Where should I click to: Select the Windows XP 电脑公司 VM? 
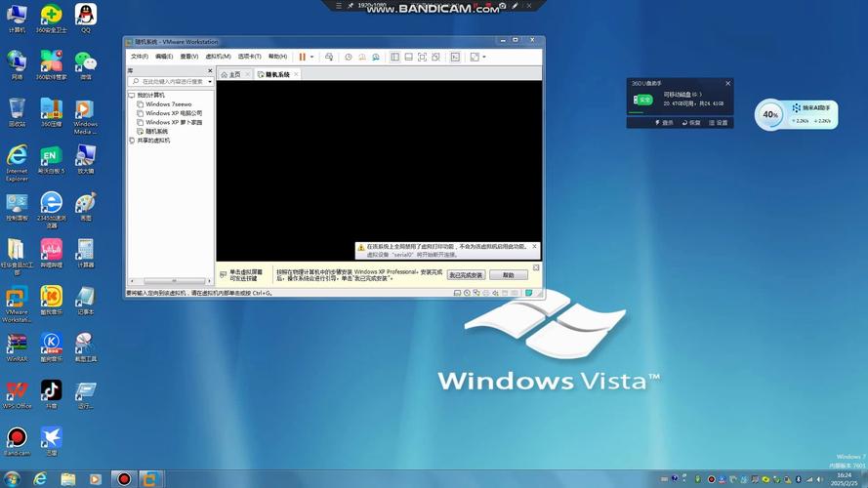click(173, 113)
